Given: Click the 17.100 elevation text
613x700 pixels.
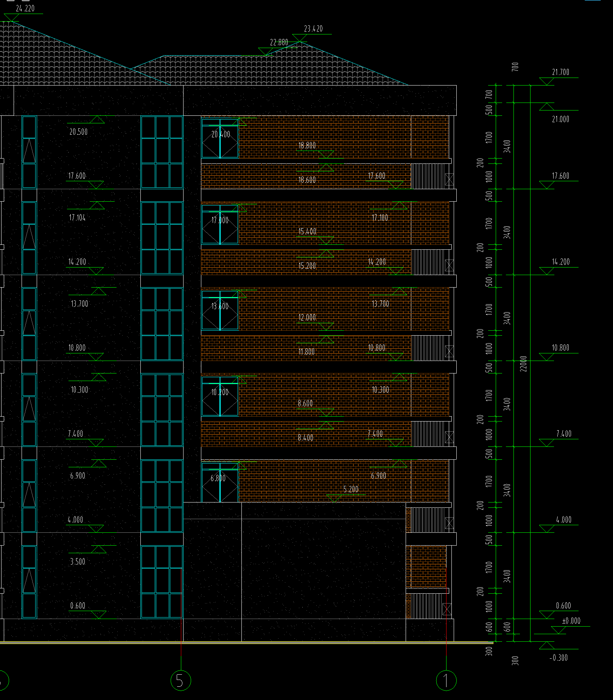Looking at the screenshot, I should point(380,218).
